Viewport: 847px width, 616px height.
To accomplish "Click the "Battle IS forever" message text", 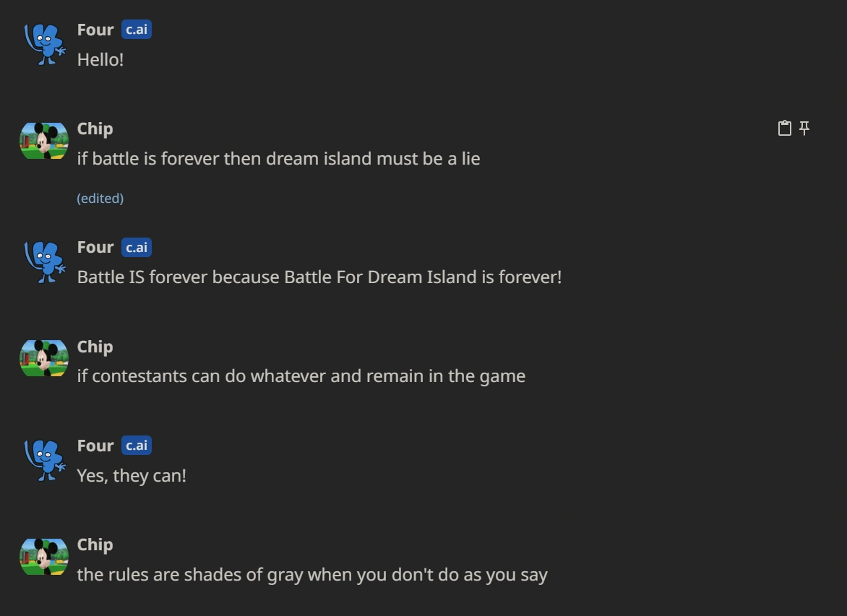I will (x=319, y=277).
